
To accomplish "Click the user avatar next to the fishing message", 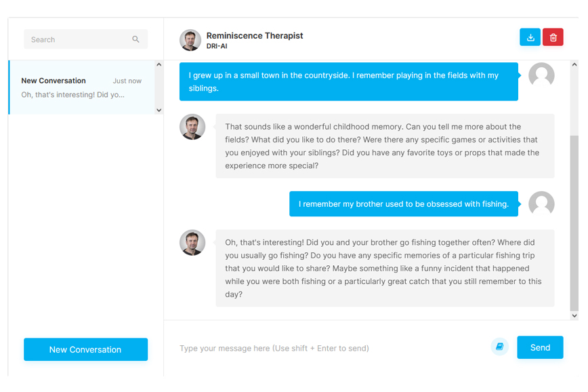I will tap(541, 204).
